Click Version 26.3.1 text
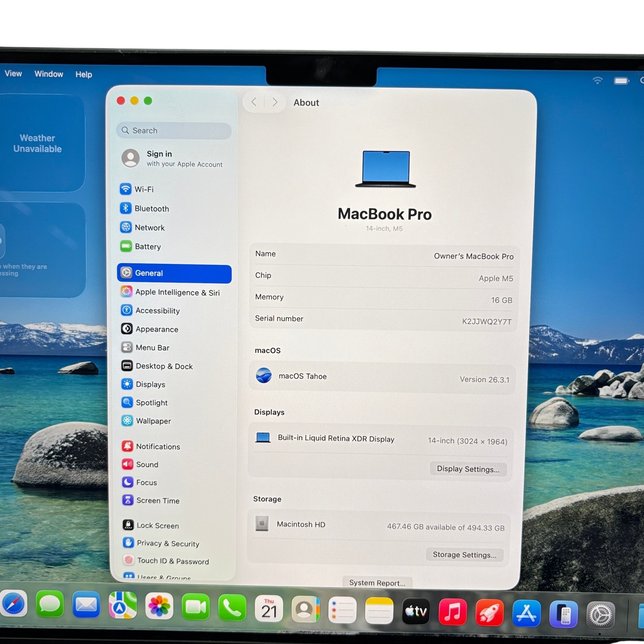 point(485,380)
